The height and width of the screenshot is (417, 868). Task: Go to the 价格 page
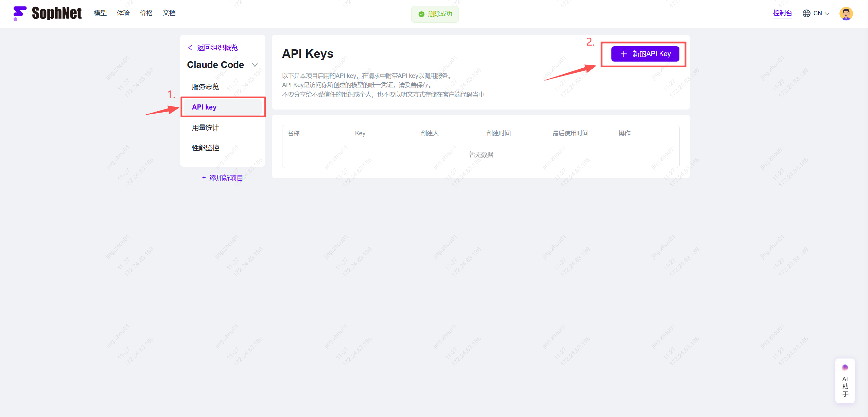tap(146, 13)
